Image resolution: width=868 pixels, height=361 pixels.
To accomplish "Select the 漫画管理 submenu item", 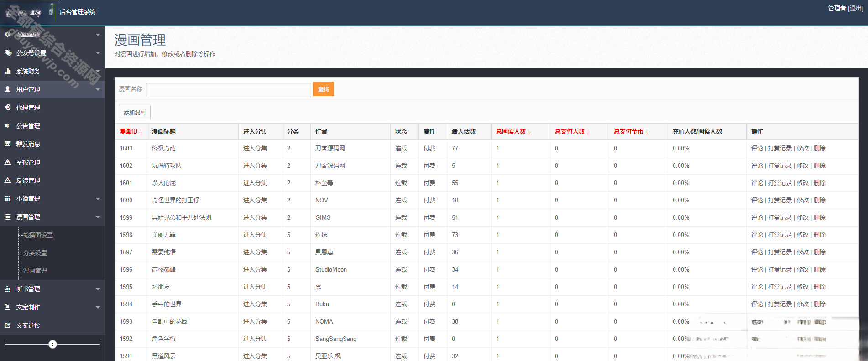I will [35, 271].
